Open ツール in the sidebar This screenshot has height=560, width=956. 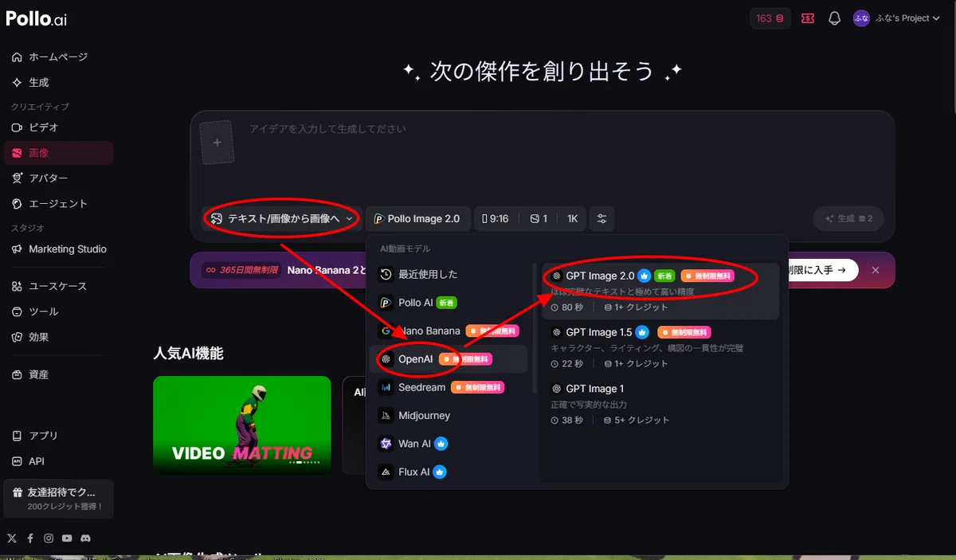pyautogui.click(x=57, y=311)
